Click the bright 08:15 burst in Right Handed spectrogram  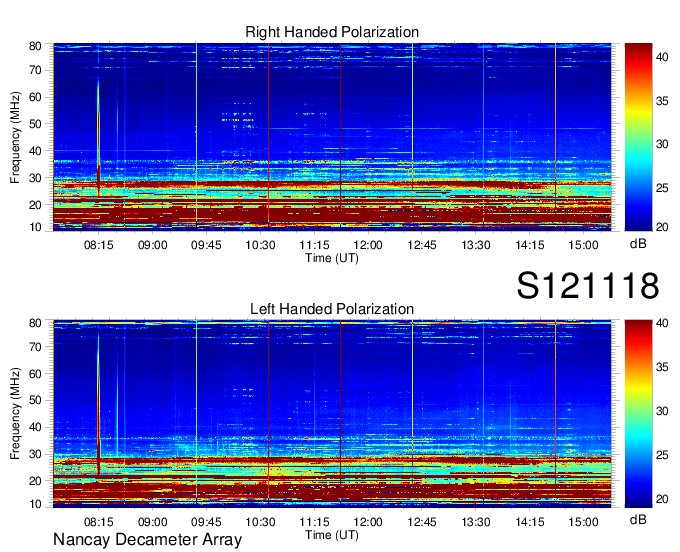98,139
